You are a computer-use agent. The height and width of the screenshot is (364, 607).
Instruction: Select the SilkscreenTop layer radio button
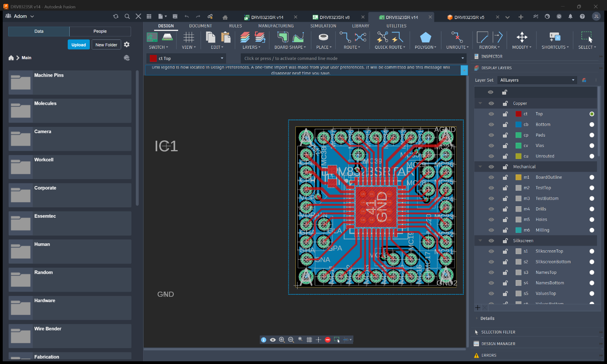coord(592,251)
